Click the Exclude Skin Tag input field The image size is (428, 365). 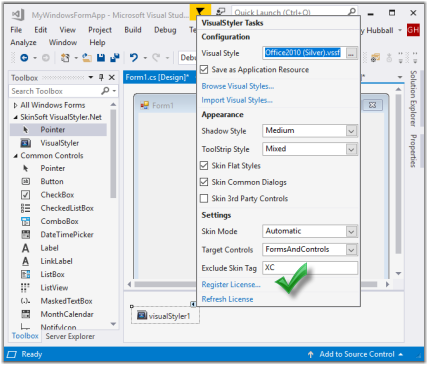coord(310,268)
